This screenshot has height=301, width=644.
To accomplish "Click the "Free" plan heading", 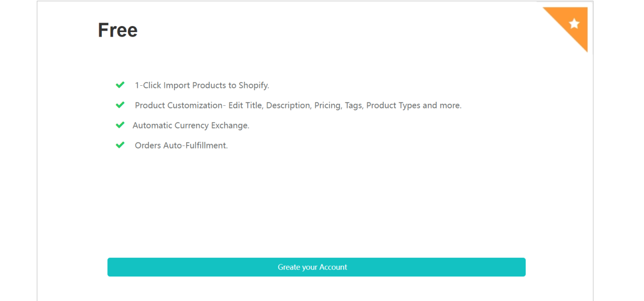I will [117, 30].
